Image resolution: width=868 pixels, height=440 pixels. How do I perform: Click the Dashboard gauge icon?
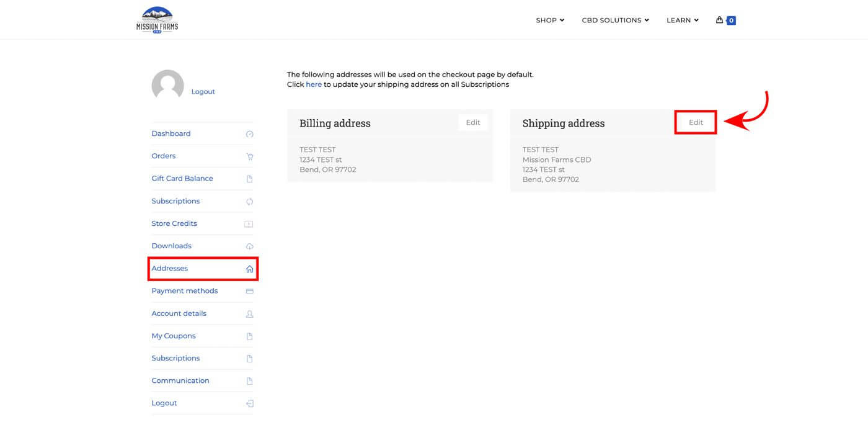tap(249, 134)
